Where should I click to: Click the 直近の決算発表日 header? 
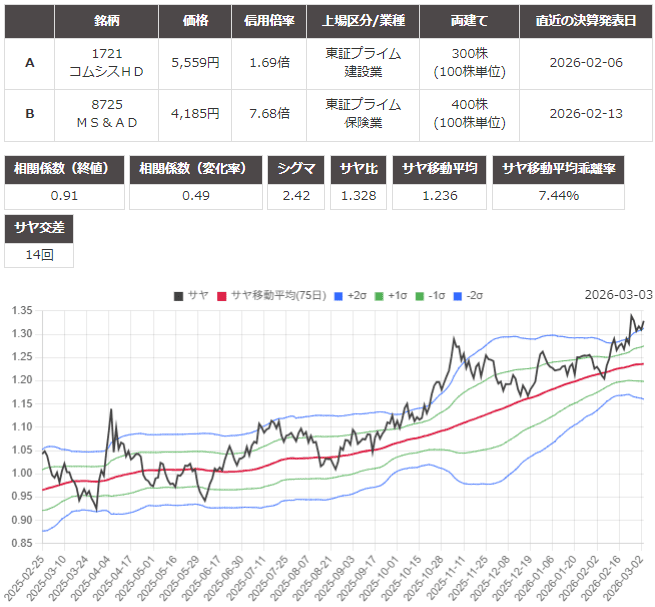pos(586,20)
